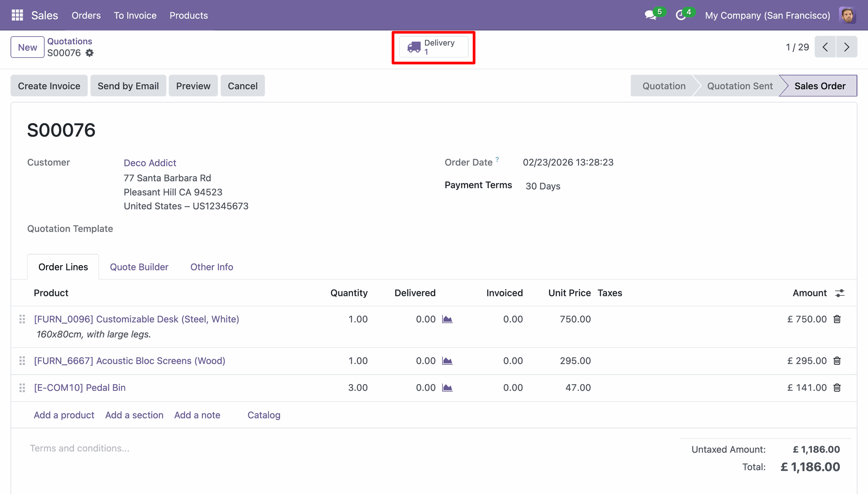This screenshot has height=494, width=868.
Task: Delete the Customizable Desk order line
Action: point(837,319)
